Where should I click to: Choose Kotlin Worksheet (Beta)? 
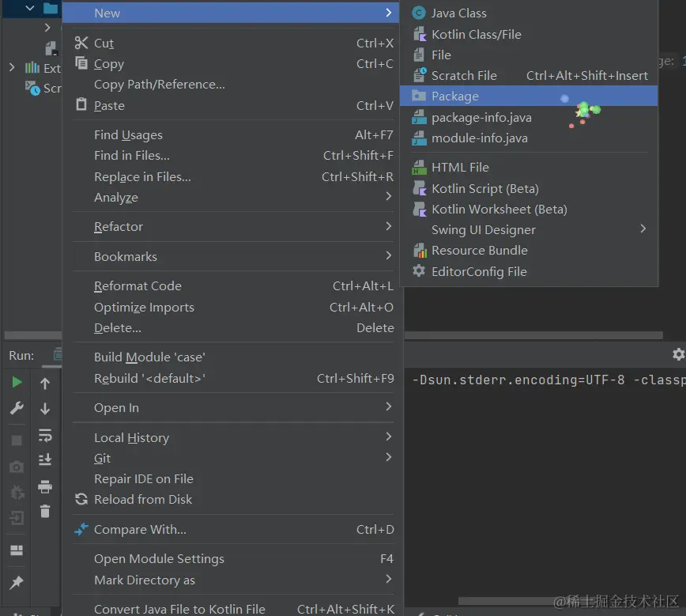[x=529, y=210]
